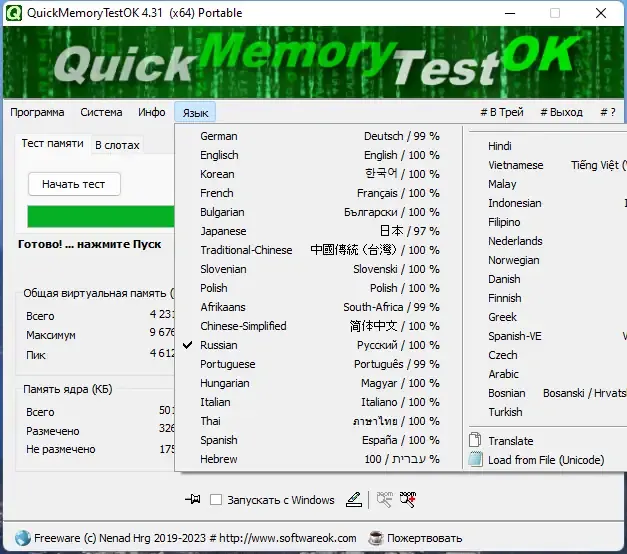Click the Начать тест button

[74, 184]
